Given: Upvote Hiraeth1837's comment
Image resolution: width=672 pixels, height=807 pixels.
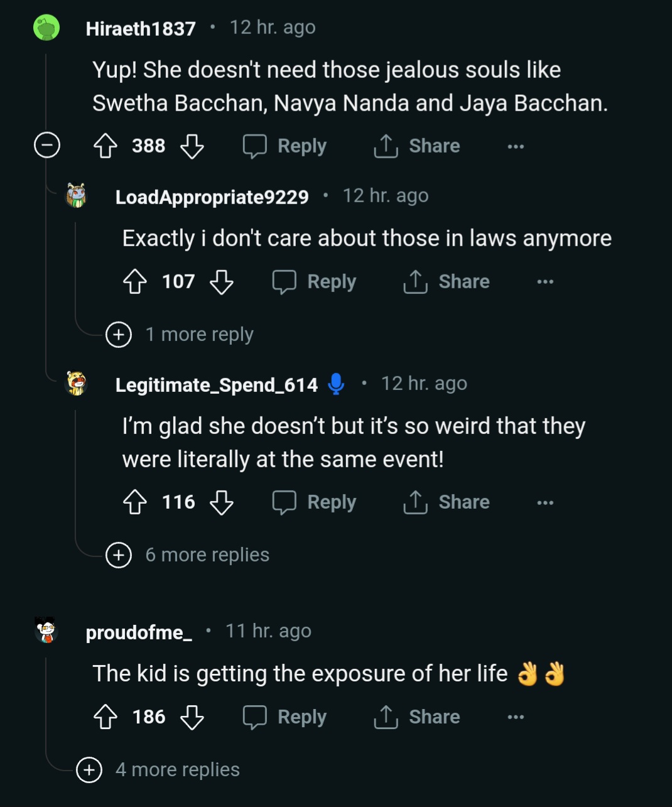Looking at the screenshot, I should [x=106, y=146].
